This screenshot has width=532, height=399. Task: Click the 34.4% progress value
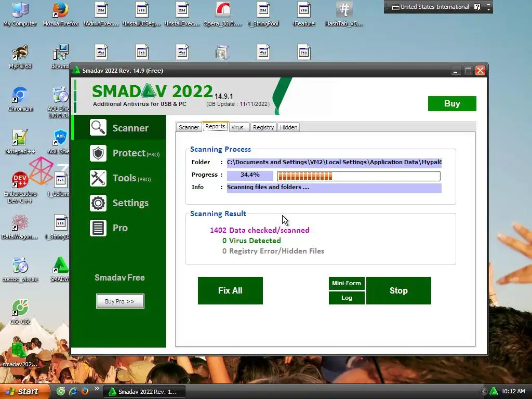coord(250,175)
